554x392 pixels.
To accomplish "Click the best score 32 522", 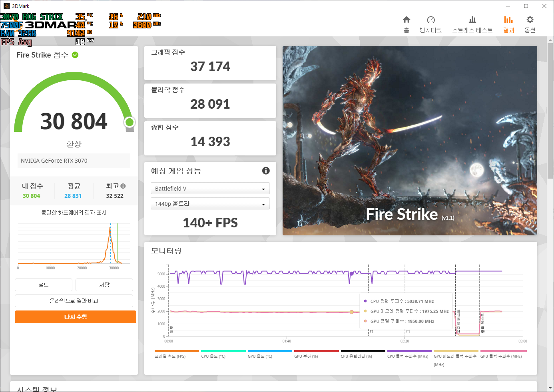I will pyautogui.click(x=115, y=196).
